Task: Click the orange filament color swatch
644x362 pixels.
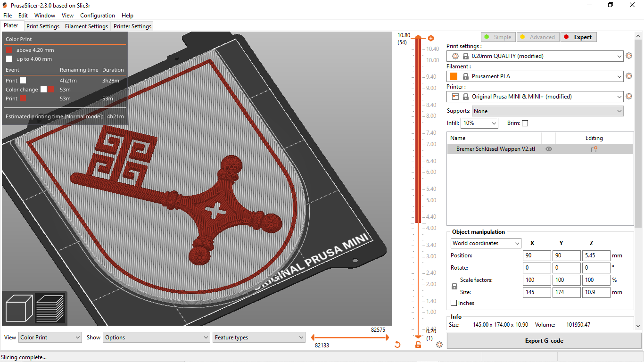Action: pyautogui.click(x=453, y=76)
